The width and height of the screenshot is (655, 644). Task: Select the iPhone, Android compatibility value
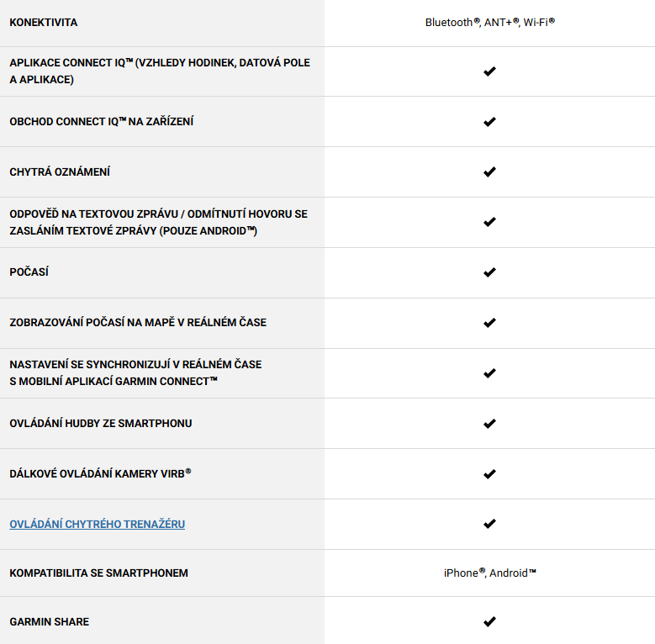490,573
